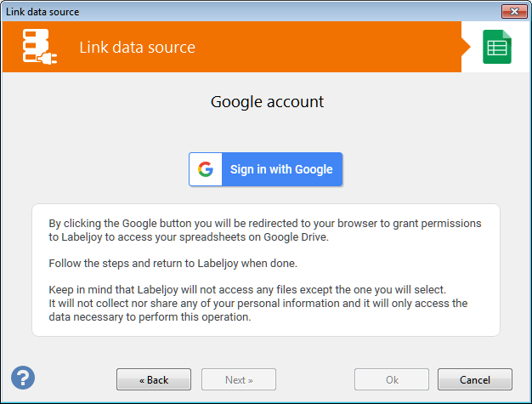
Task: Go back using the « Back button
Action: point(154,379)
